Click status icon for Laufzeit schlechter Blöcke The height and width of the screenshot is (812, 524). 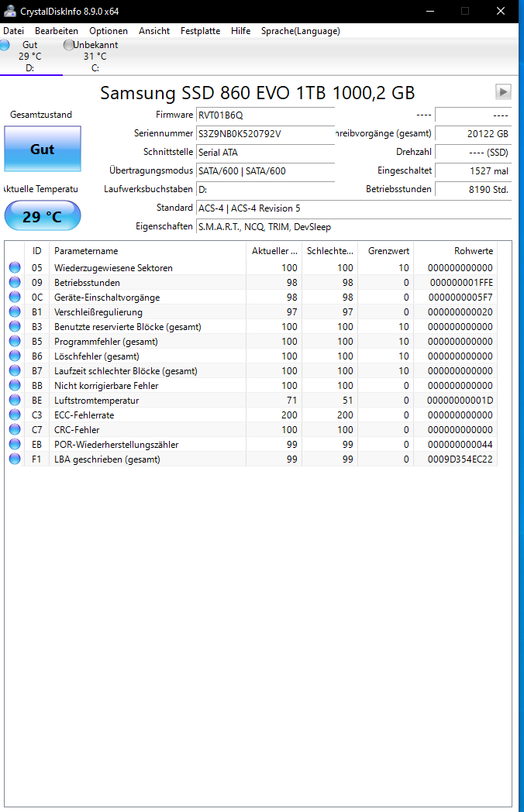[15, 371]
